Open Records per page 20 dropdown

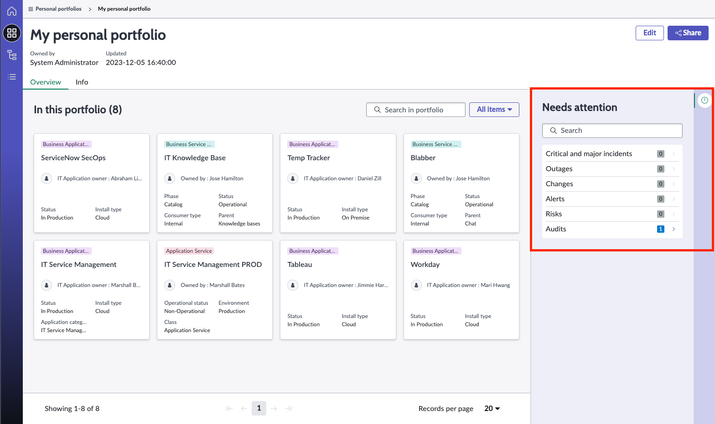(x=492, y=408)
